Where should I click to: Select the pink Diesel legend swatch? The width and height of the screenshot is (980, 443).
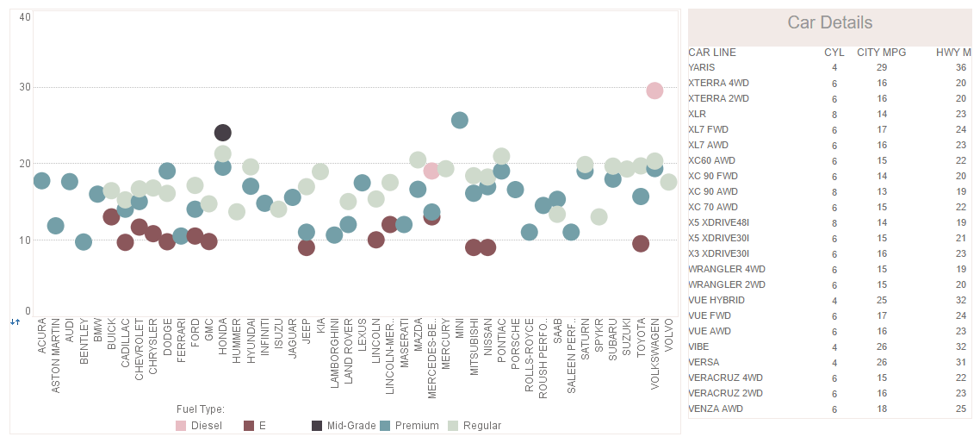pyautogui.click(x=181, y=426)
